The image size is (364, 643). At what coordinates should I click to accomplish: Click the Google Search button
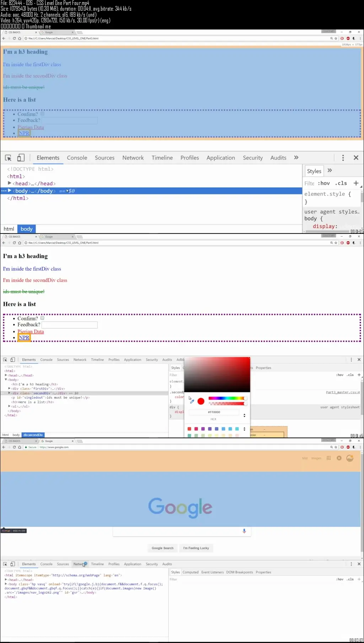(162, 548)
